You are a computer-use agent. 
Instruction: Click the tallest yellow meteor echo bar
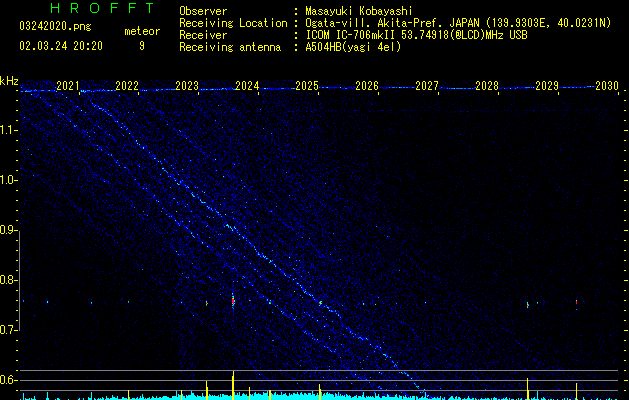(x=233, y=385)
